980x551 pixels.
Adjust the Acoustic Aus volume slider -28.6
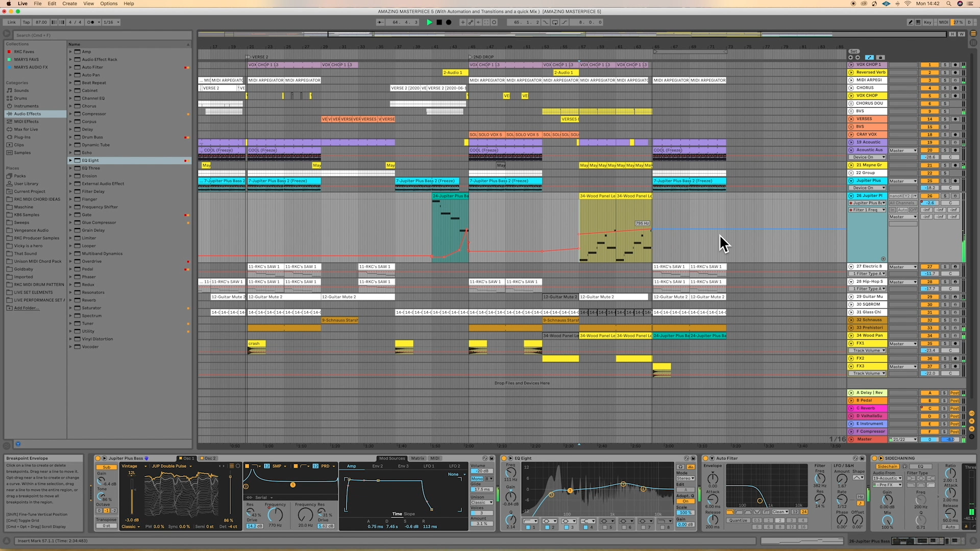click(929, 157)
